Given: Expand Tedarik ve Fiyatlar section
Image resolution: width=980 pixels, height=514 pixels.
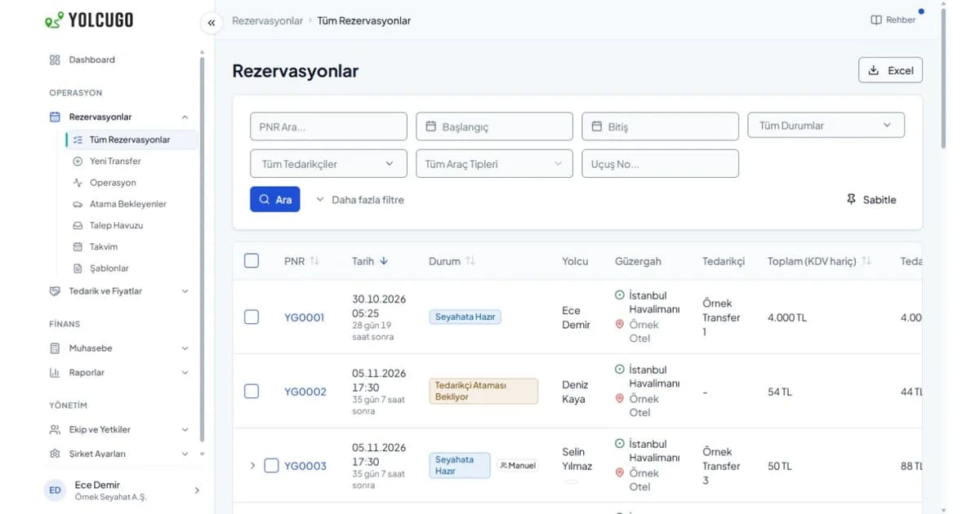Looking at the screenshot, I should 119,291.
